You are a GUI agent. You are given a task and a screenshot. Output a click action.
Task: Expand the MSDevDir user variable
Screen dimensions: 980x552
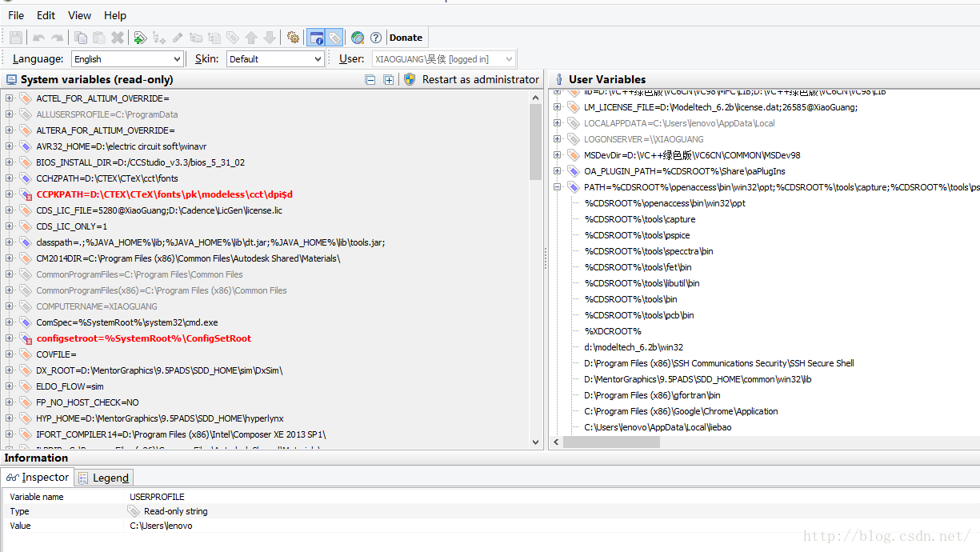coord(558,155)
